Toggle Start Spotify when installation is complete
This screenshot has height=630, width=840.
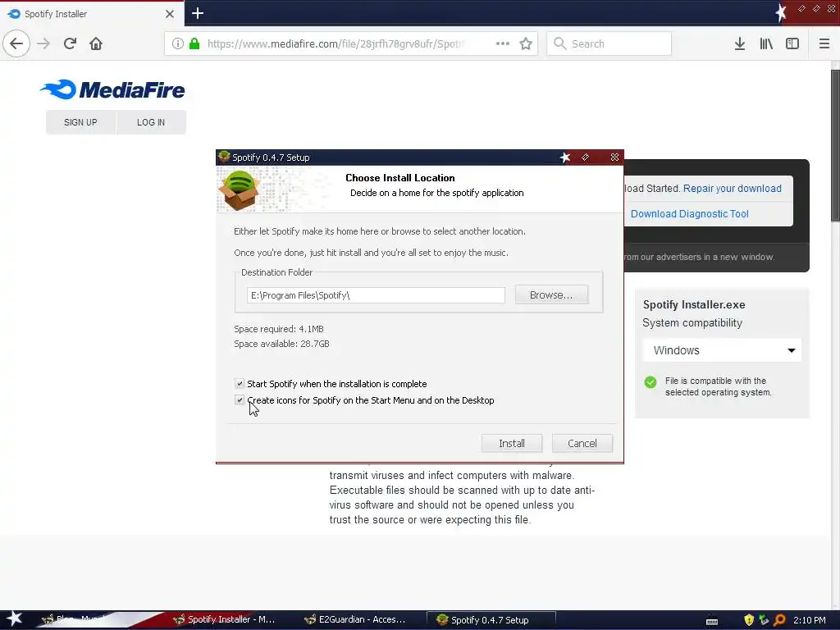point(240,384)
